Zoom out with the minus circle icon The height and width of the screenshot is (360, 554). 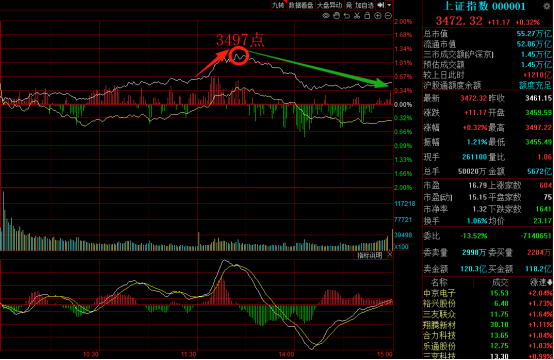click(x=388, y=16)
